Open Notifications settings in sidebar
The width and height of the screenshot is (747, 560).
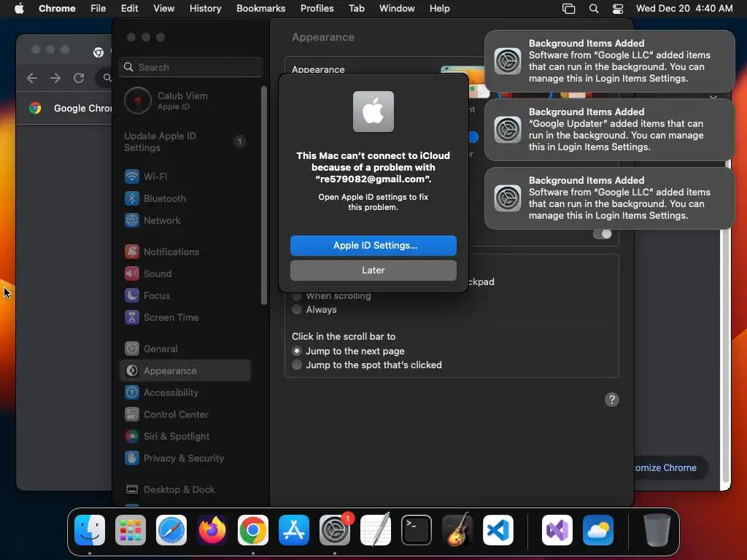point(185,252)
